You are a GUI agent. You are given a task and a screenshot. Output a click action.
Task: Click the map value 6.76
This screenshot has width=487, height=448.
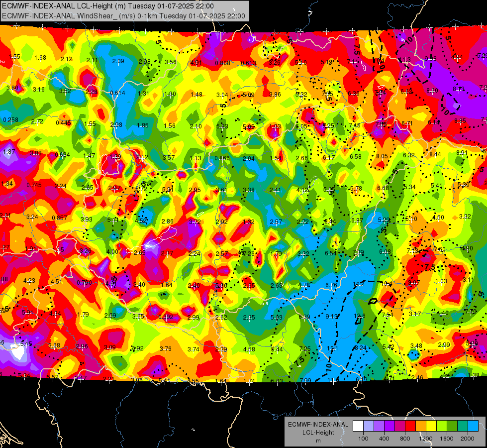coord(331,285)
